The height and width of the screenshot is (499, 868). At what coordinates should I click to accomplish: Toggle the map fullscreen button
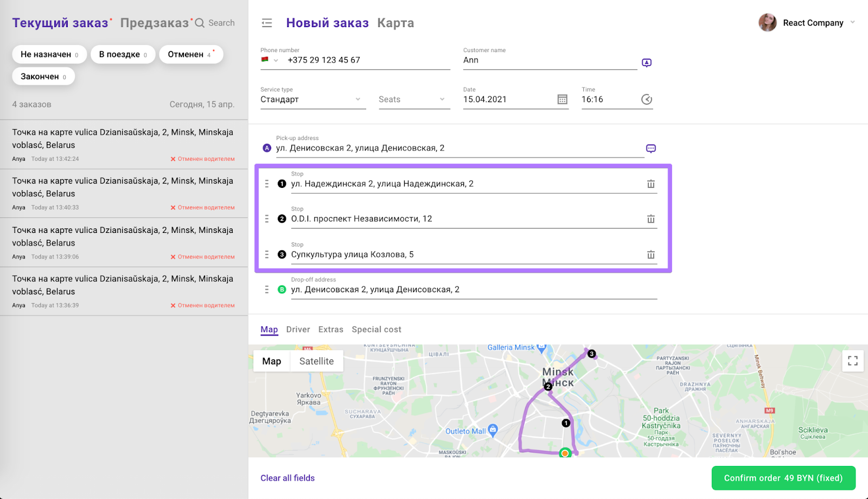coord(852,361)
